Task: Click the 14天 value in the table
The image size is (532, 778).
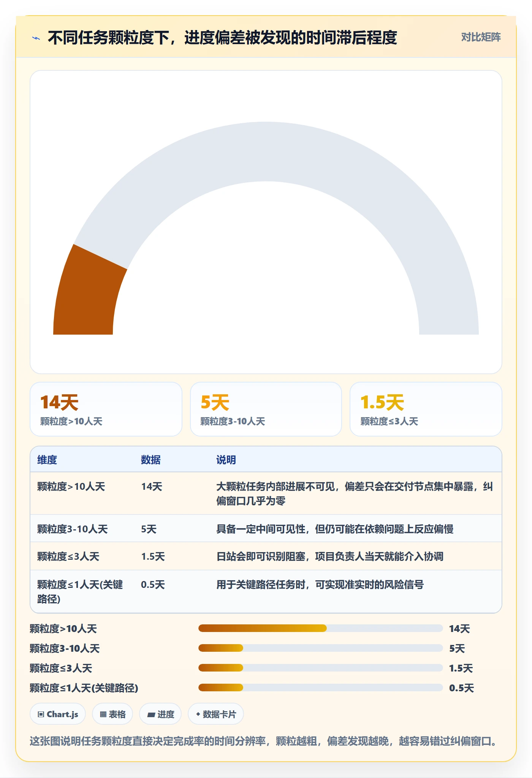Action: click(x=152, y=486)
